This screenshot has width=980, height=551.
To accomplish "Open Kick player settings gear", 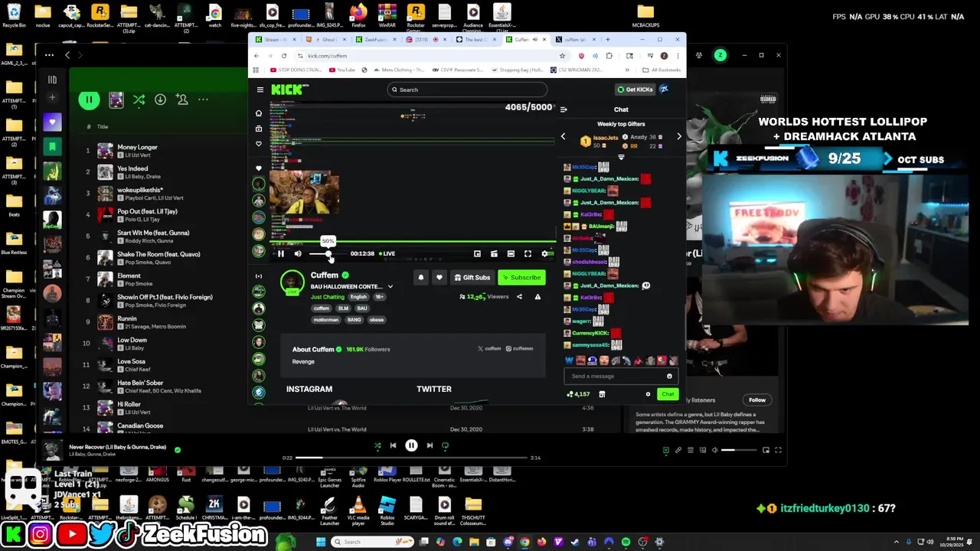I will pyautogui.click(x=544, y=253).
